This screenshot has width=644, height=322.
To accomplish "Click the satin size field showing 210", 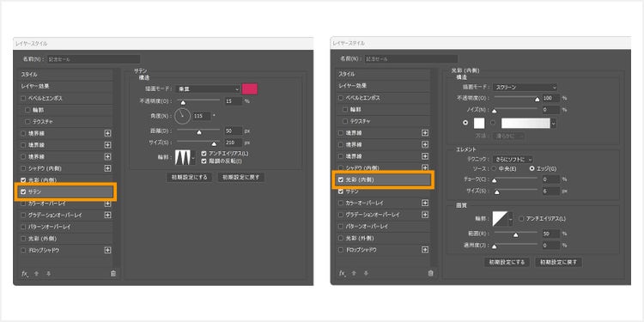I will 234,143.
